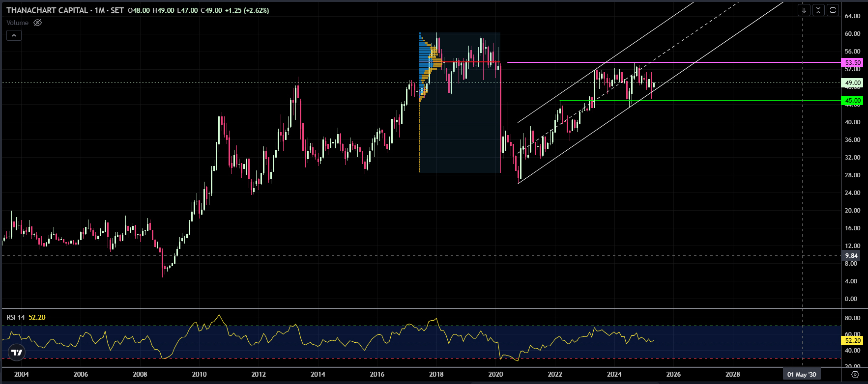Screen dimensions: 868x384
Task: Select the red point-of-control line
Action: 471,62
